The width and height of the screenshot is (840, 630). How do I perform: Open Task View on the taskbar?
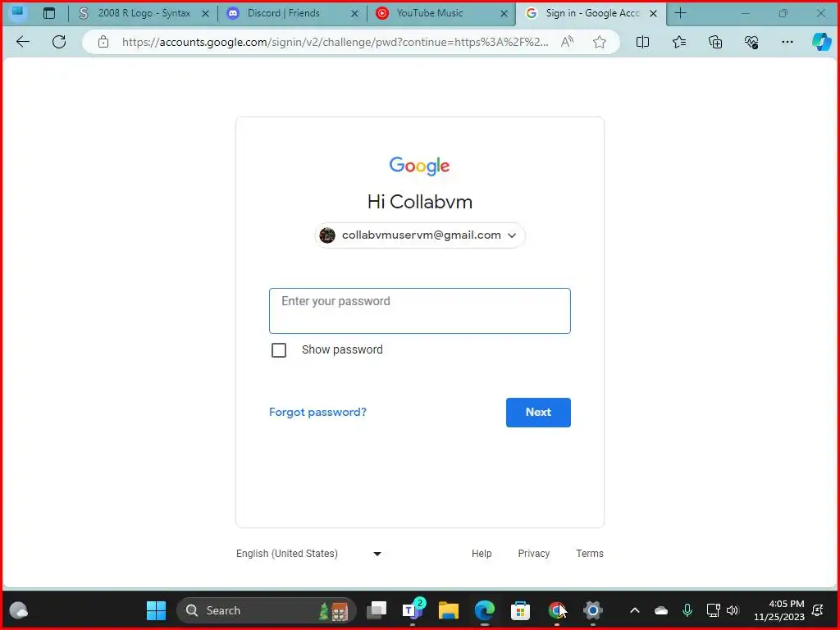tap(376, 610)
